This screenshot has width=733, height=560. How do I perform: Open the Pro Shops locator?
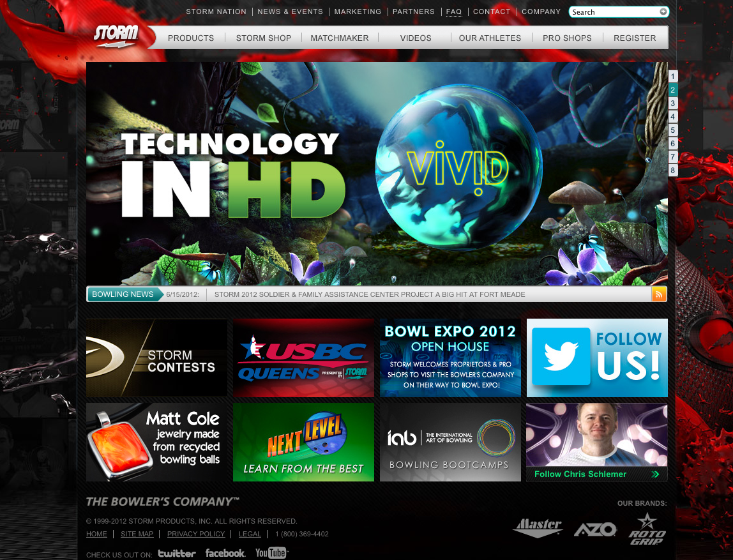[x=567, y=38]
